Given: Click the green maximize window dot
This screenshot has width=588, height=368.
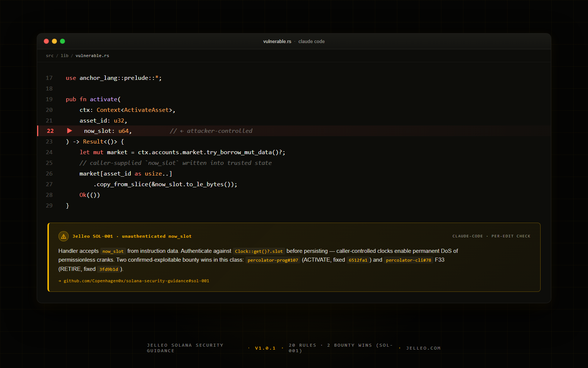Looking at the screenshot, I should (x=62, y=41).
